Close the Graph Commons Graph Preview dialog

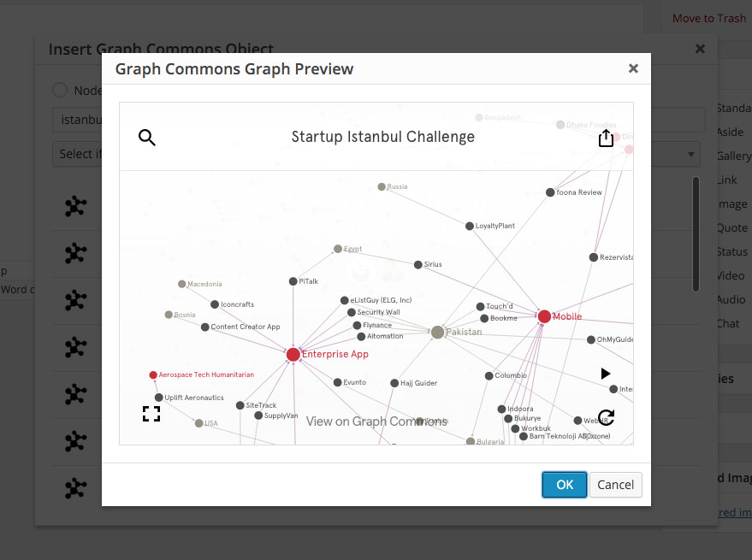coord(633,68)
